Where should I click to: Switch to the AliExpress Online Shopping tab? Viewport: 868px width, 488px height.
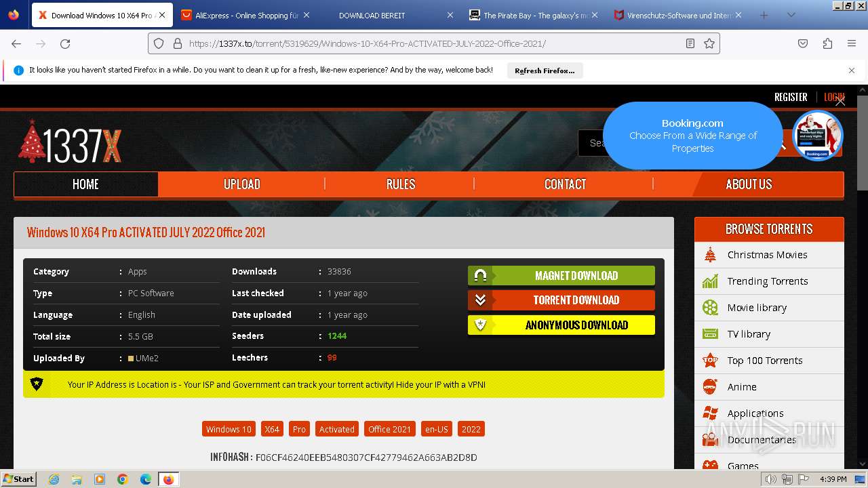click(245, 15)
